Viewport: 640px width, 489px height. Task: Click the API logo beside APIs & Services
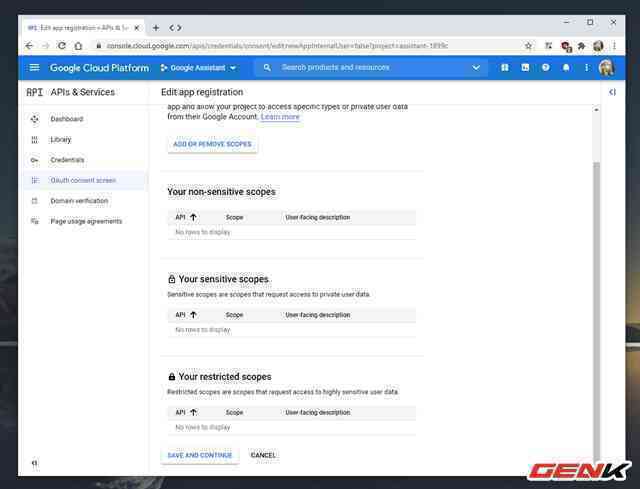(34, 92)
